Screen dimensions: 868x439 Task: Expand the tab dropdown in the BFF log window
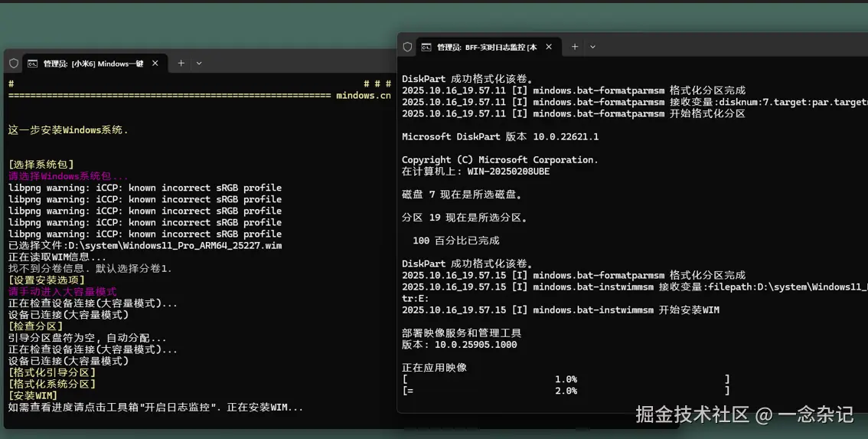(592, 47)
